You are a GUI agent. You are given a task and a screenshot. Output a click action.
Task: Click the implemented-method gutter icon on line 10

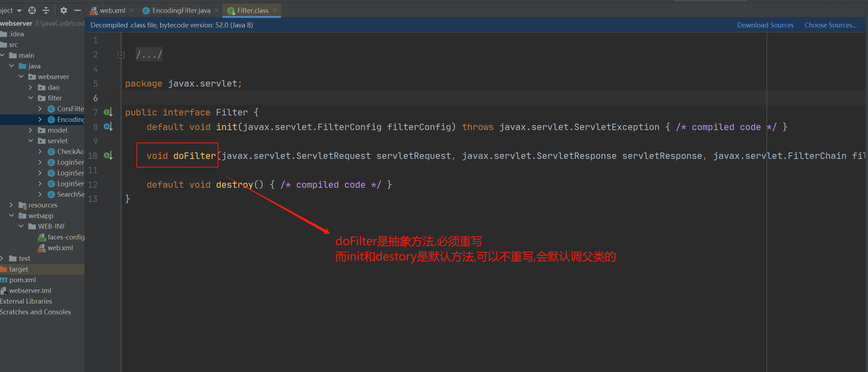click(x=108, y=155)
